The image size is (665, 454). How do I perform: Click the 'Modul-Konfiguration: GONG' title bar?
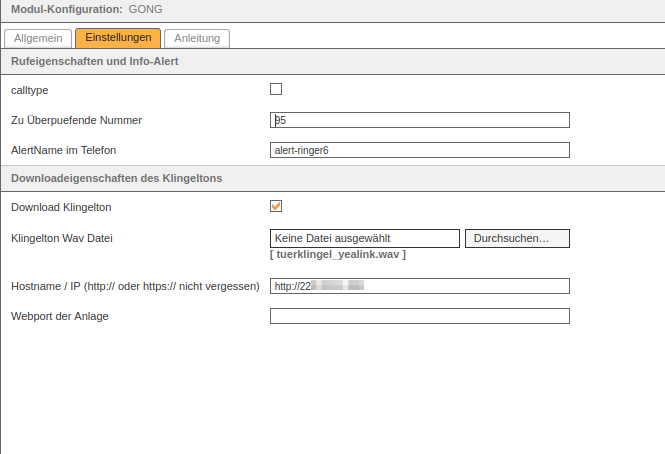click(x=85, y=9)
